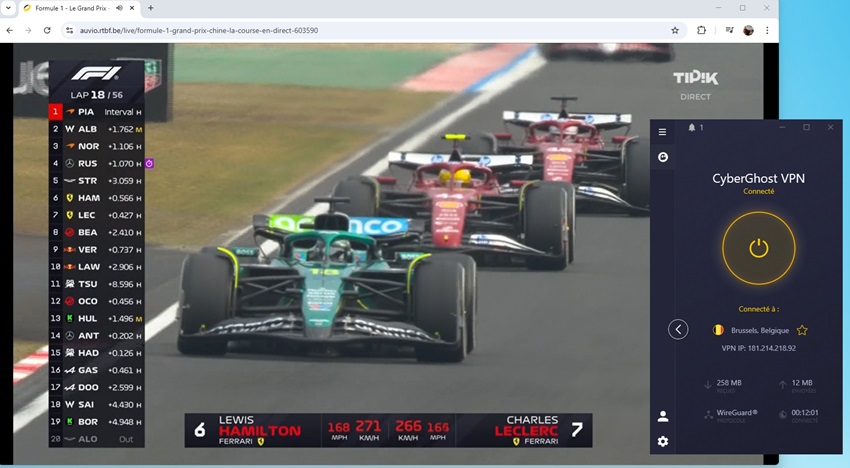Close the Formule 1 browser tab
Screen dimensions: 850x468
pyautogui.click(x=132, y=8)
